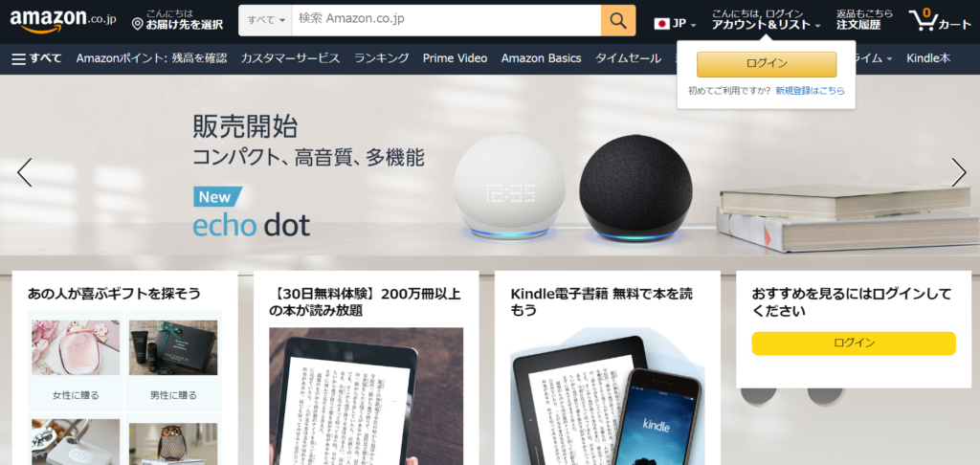Screen dimensions: 980x465
Task: Click the search Amazon.co.jp input field
Action: [x=446, y=21]
